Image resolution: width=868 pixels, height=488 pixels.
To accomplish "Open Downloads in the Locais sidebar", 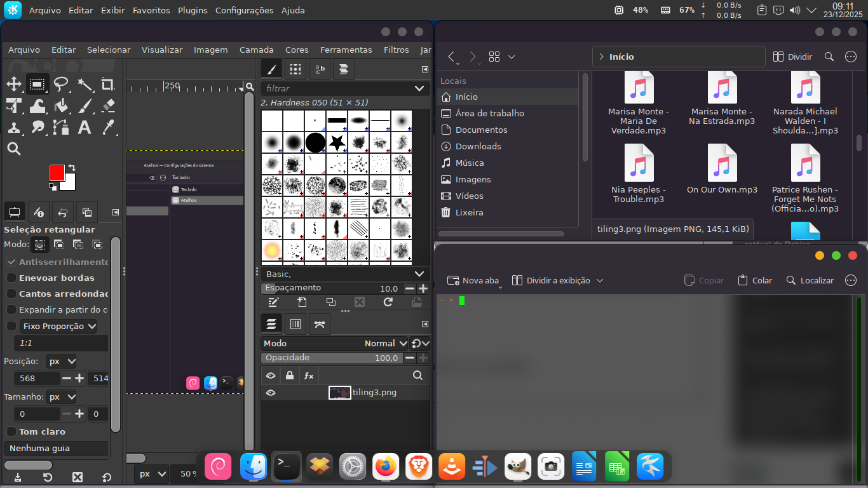I will click(x=478, y=146).
